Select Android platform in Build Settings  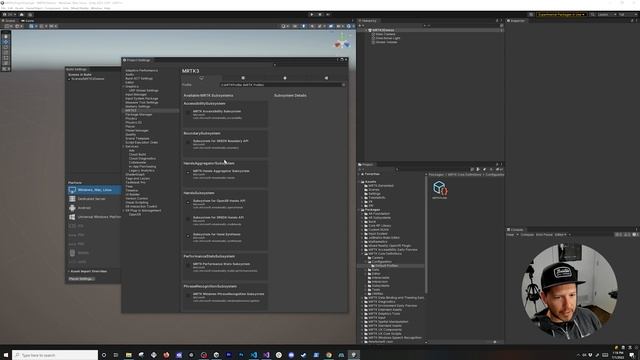pyautogui.click(x=94, y=208)
